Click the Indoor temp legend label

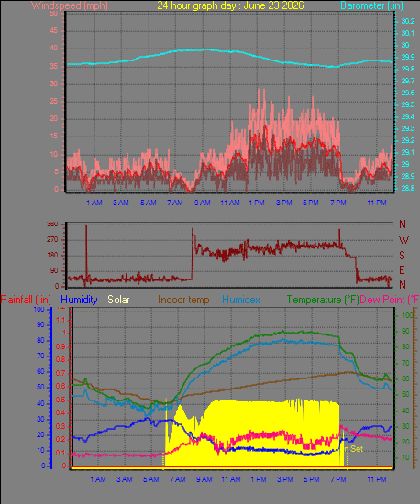click(x=183, y=300)
